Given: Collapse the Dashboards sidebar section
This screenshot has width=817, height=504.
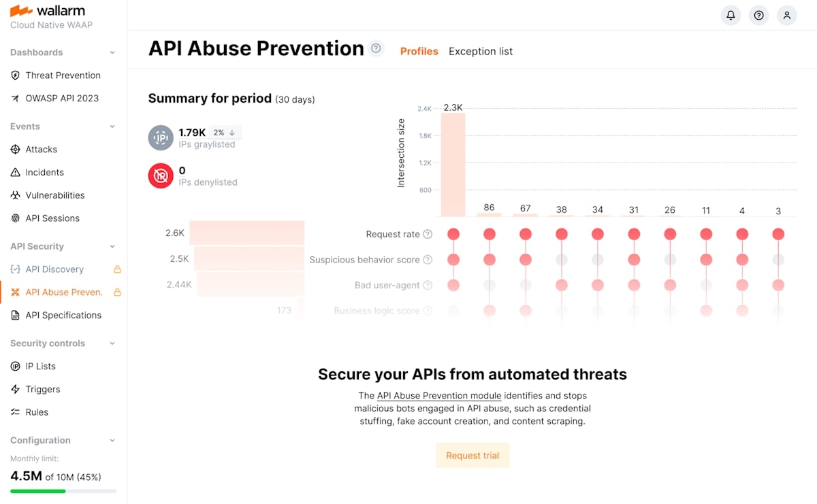Looking at the screenshot, I should 112,52.
